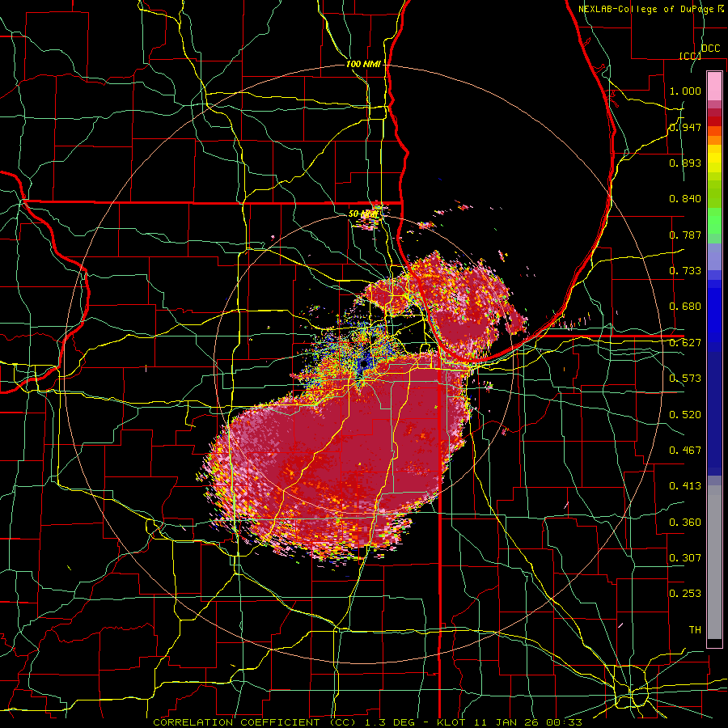Click the TH threshold label in legend
The image size is (728, 728).
695,630
